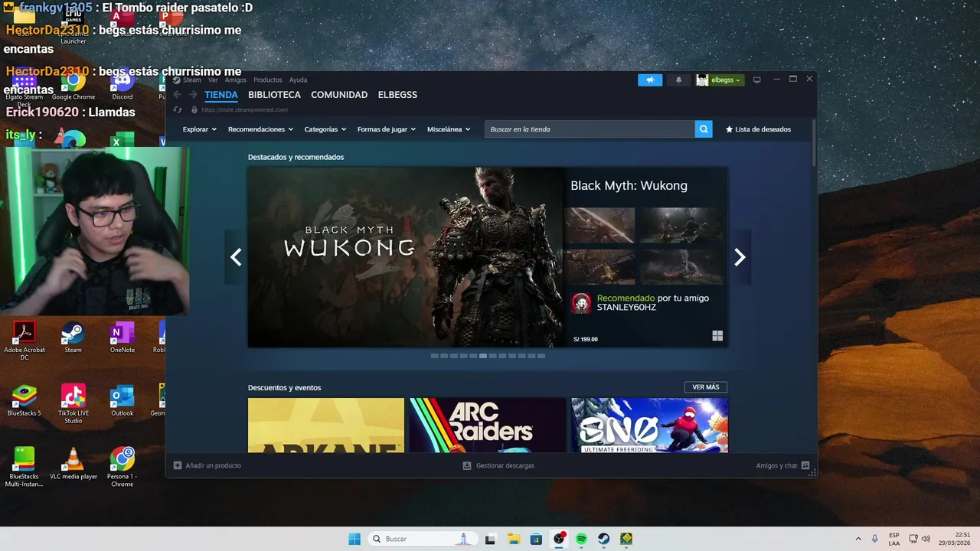This screenshot has width=980, height=551.
Task: Go forward with the Steam forward arrow
Action: coord(194,95)
